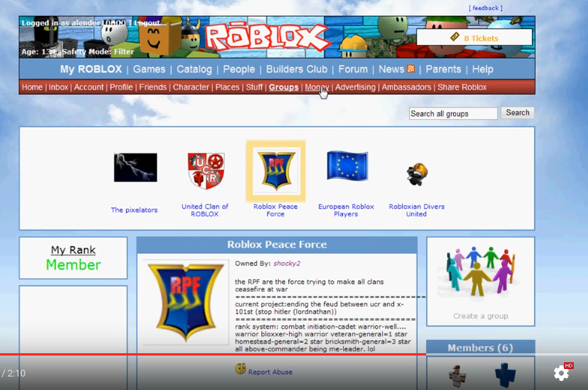Open Help from the top navigation
This screenshot has width=588, height=390.
[x=482, y=69]
